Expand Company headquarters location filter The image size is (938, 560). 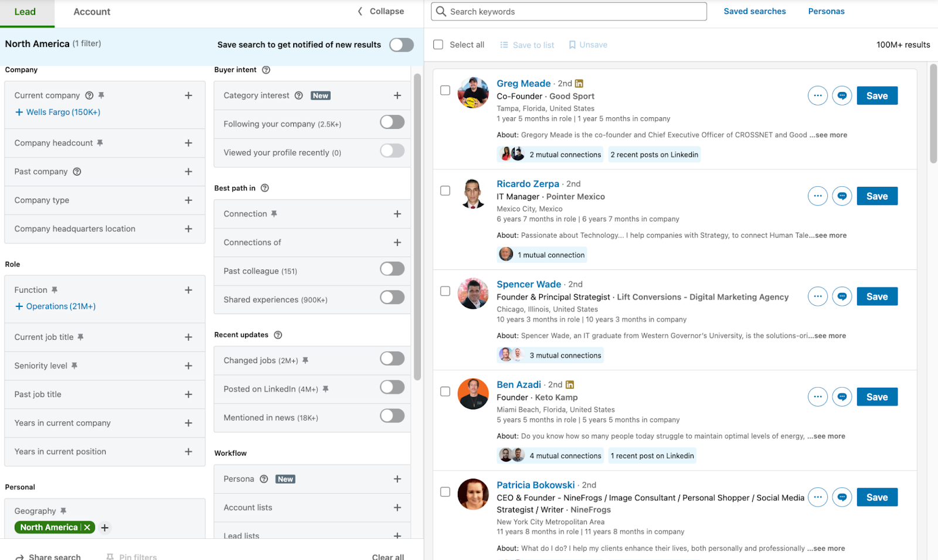[x=188, y=229]
